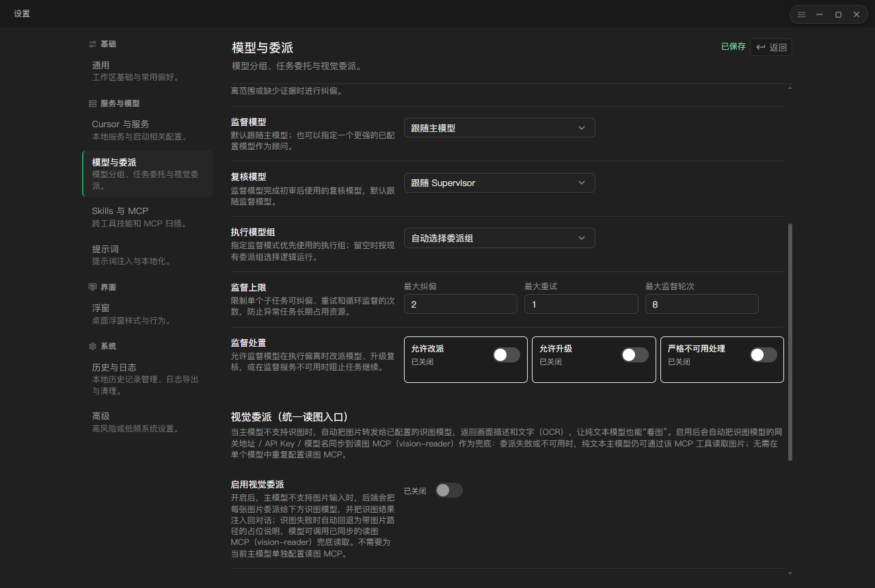Image resolution: width=875 pixels, height=588 pixels.
Task: Click the chevron of 自动选择委派组 dropdown
Action: 582,238
